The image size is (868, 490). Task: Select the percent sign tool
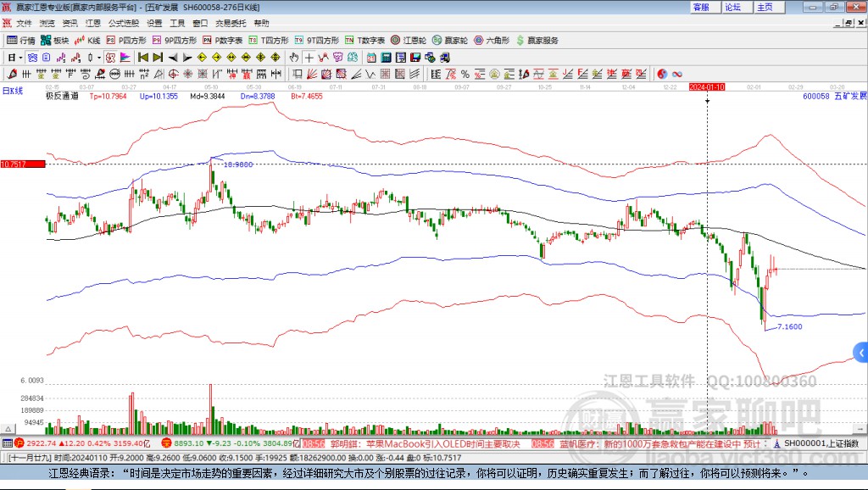pyautogui.click(x=465, y=75)
